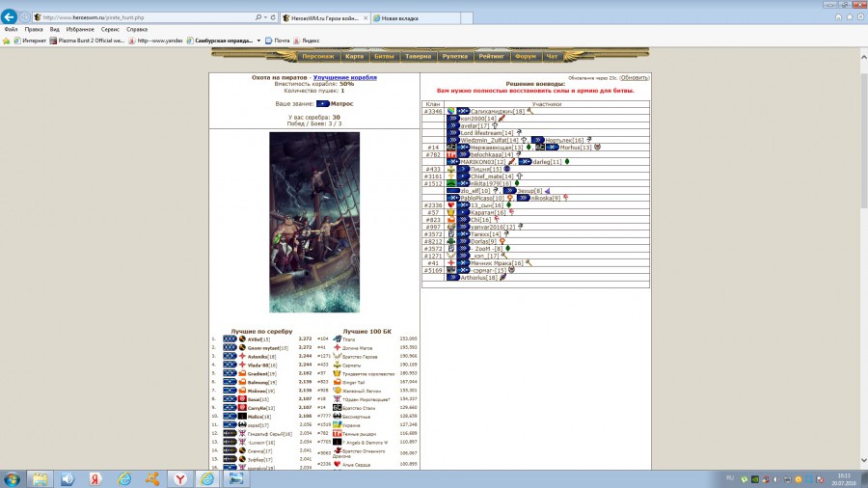Open player Morhus[13] profile
The height and width of the screenshot is (488, 868).
pos(576,148)
